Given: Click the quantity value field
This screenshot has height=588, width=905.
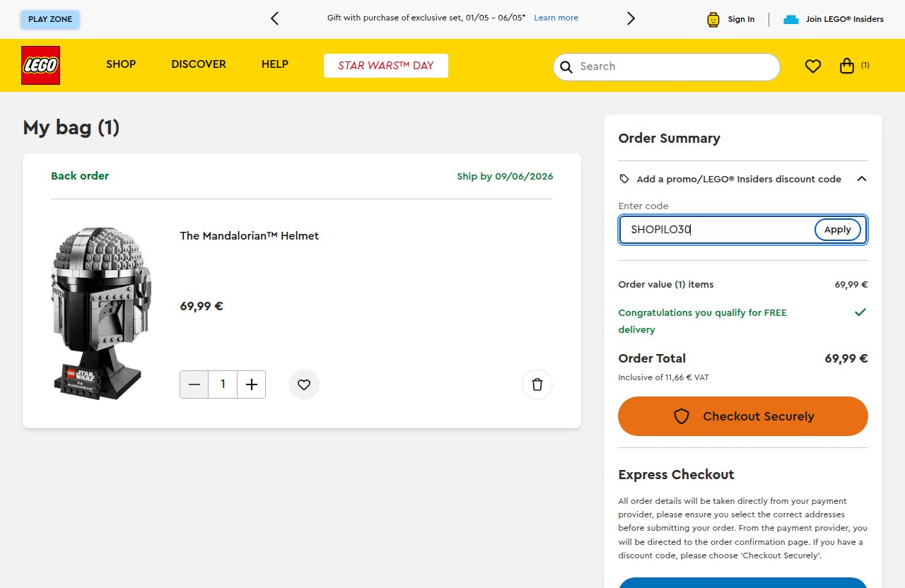Looking at the screenshot, I should pos(223,384).
